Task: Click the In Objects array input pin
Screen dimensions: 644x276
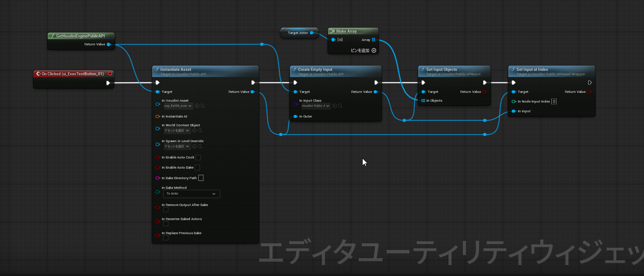Action: pyautogui.click(x=423, y=101)
